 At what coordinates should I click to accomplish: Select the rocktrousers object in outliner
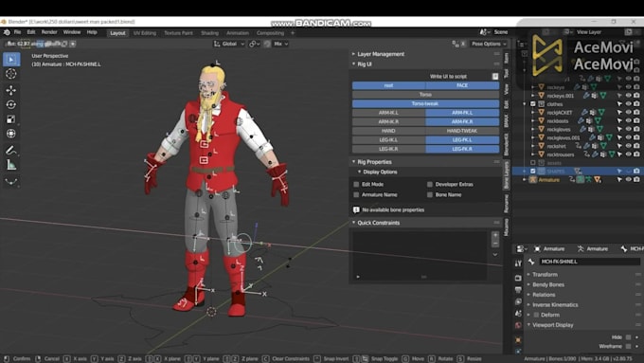pyautogui.click(x=561, y=154)
